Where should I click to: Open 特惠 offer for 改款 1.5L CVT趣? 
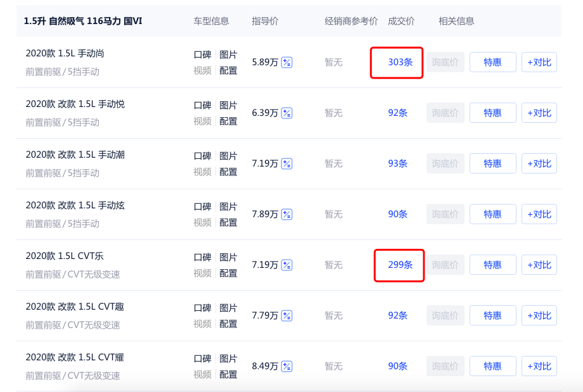tap(492, 315)
